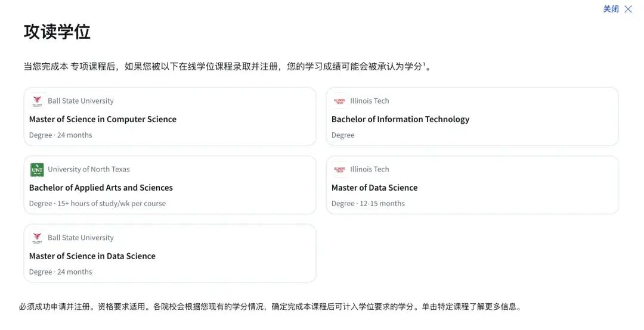Click the green UNT logo icon

pos(38,170)
